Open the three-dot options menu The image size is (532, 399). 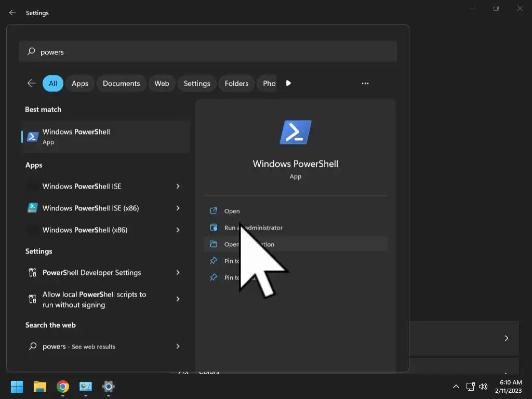coord(365,83)
